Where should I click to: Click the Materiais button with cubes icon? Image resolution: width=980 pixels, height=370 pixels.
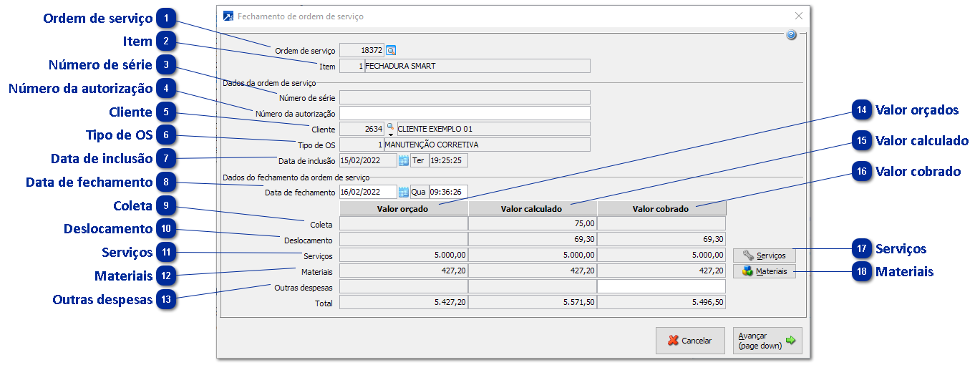[765, 271]
